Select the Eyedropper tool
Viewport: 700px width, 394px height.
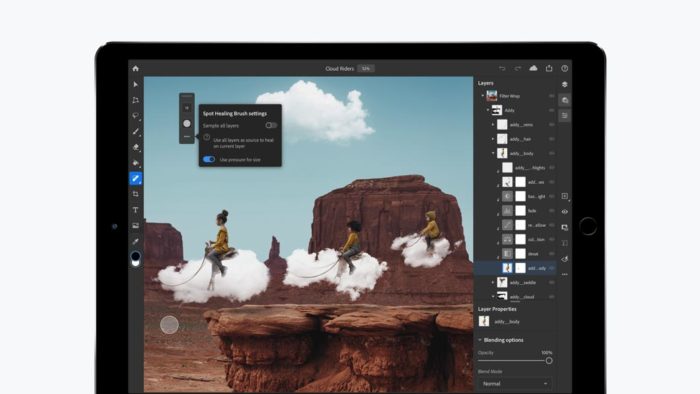click(135, 241)
